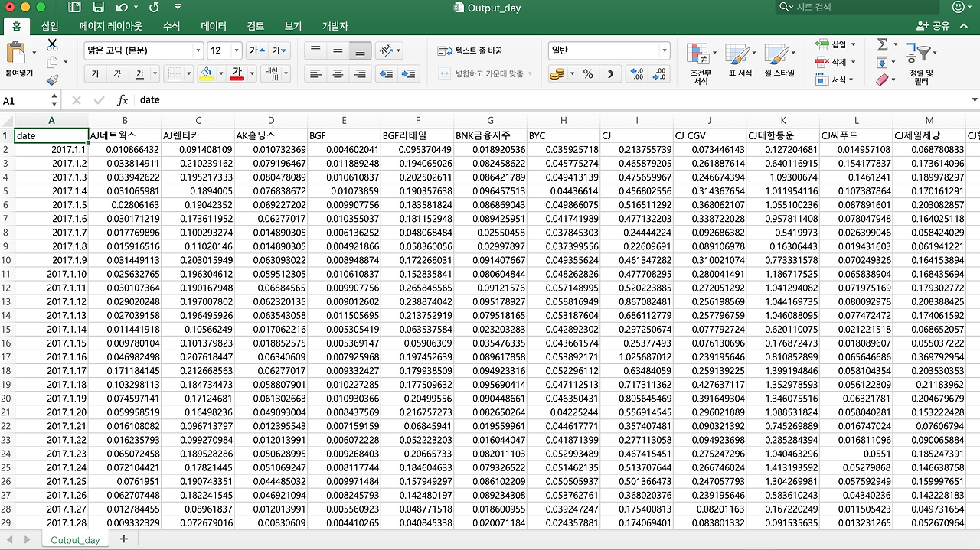Image resolution: width=980 pixels, height=550 pixels.
Task: Decrease indent
Action: coord(387,73)
